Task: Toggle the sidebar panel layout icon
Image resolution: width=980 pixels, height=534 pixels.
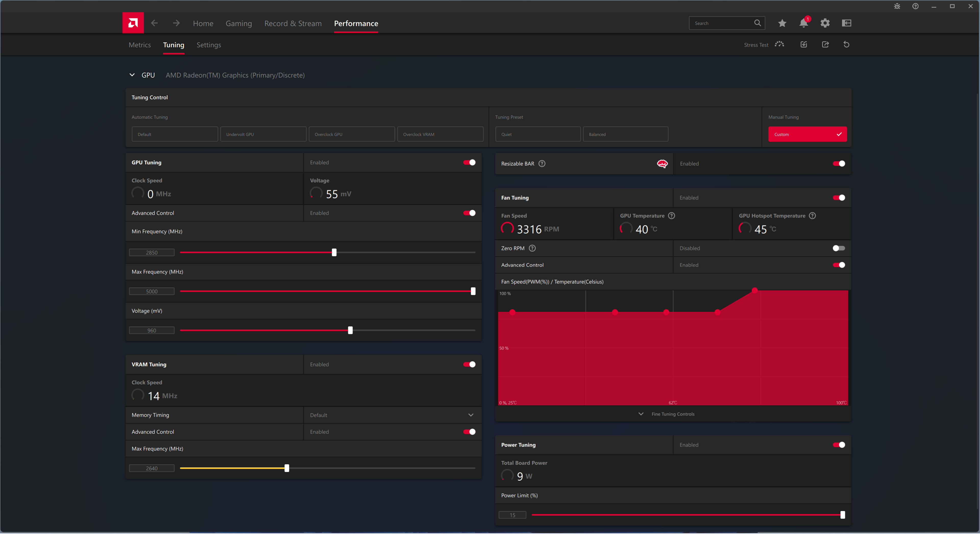Action: [846, 23]
